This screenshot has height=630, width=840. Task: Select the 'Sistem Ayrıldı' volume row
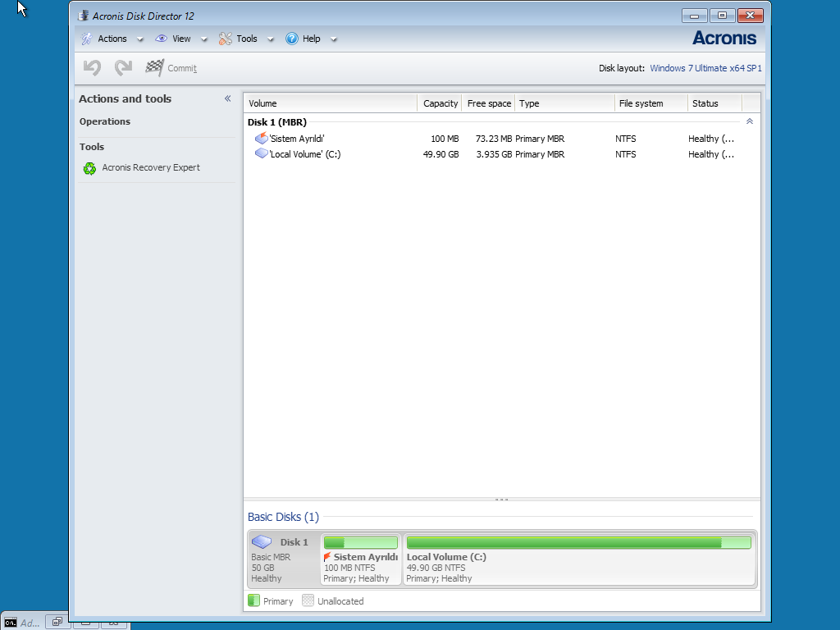click(501, 138)
